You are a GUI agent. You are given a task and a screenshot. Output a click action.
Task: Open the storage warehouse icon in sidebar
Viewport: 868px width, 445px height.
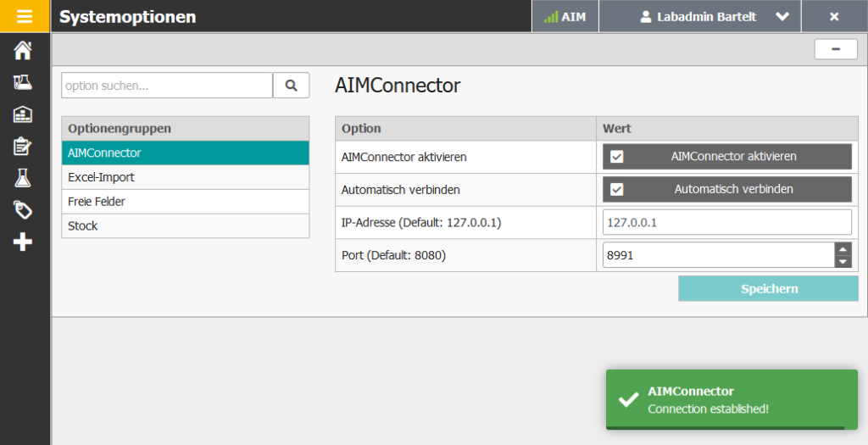[23, 114]
